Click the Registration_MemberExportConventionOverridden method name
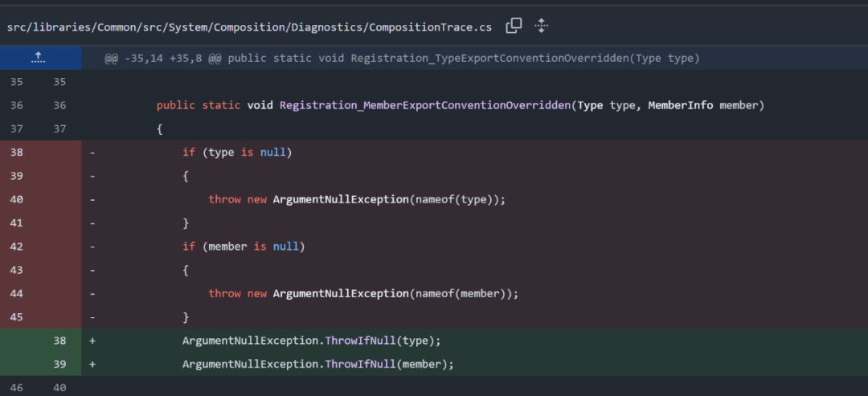The height and width of the screenshot is (396, 868). pos(425,105)
